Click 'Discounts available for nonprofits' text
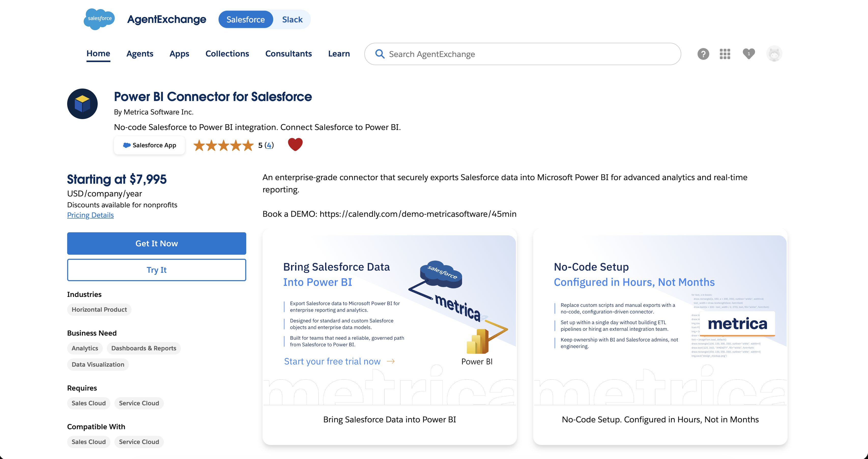Image resolution: width=868 pixels, height=459 pixels. pos(122,205)
